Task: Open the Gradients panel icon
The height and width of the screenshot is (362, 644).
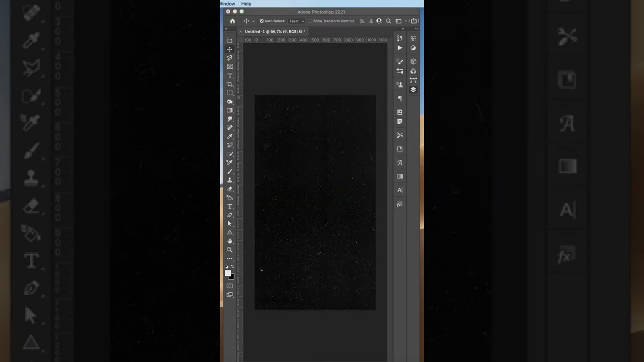Action: tap(399, 176)
